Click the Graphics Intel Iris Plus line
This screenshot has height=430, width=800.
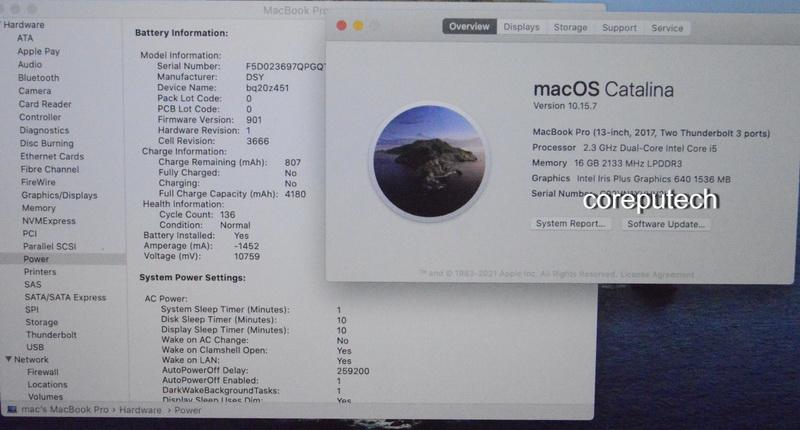[631, 179]
